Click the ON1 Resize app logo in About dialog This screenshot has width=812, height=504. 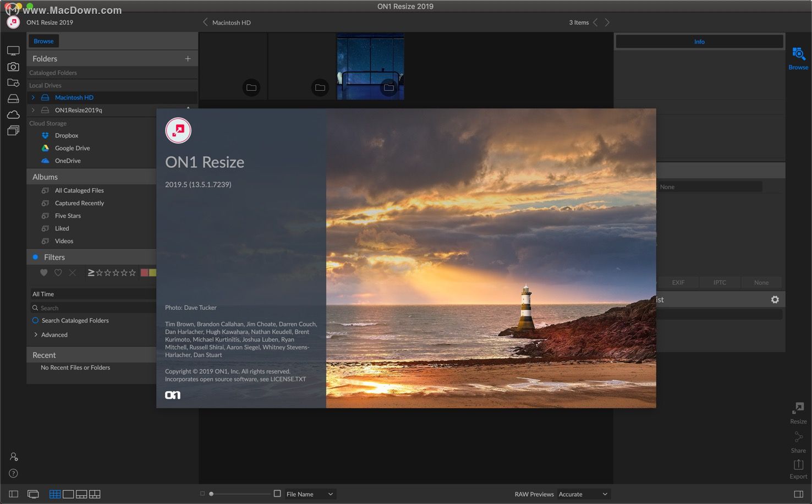click(x=178, y=130)
